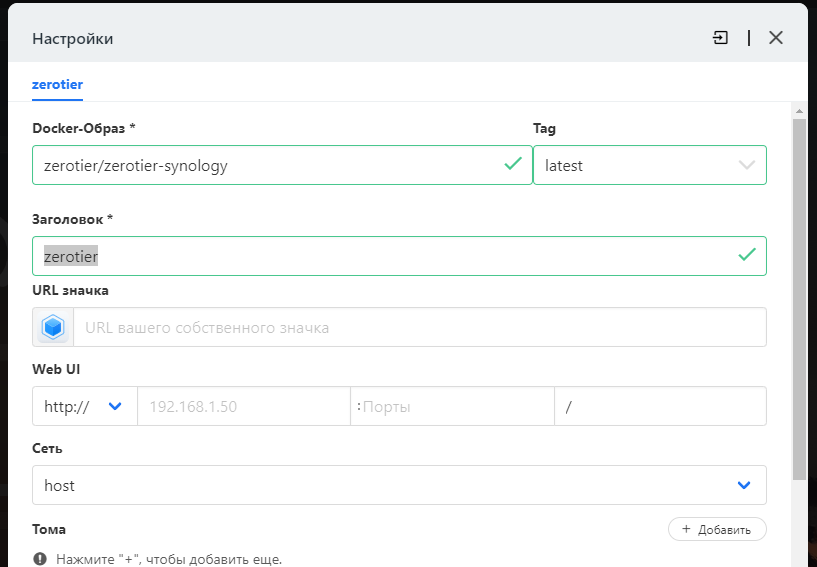This screenshot has height=567, width=817.
Task: Click the info icon next to Нажмите hint
Action: click(40, 559)
